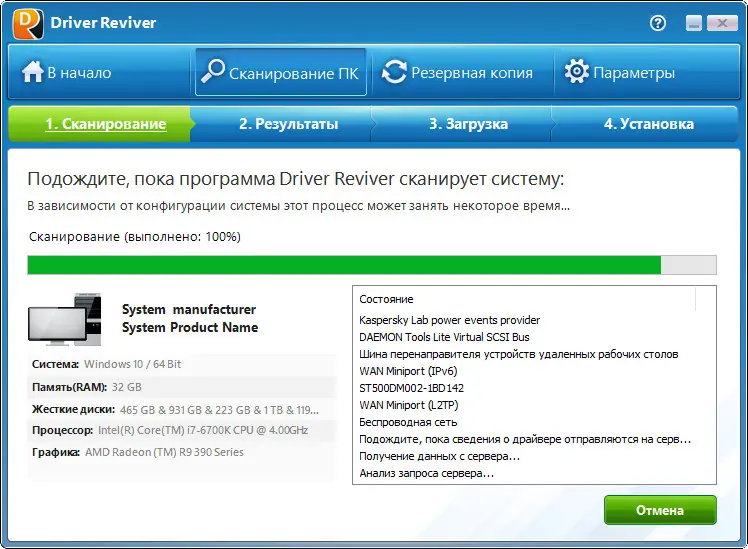This screenshot has width=748, height=549.
Task: Click the hard disks size list value
Action: click(219, 410)
